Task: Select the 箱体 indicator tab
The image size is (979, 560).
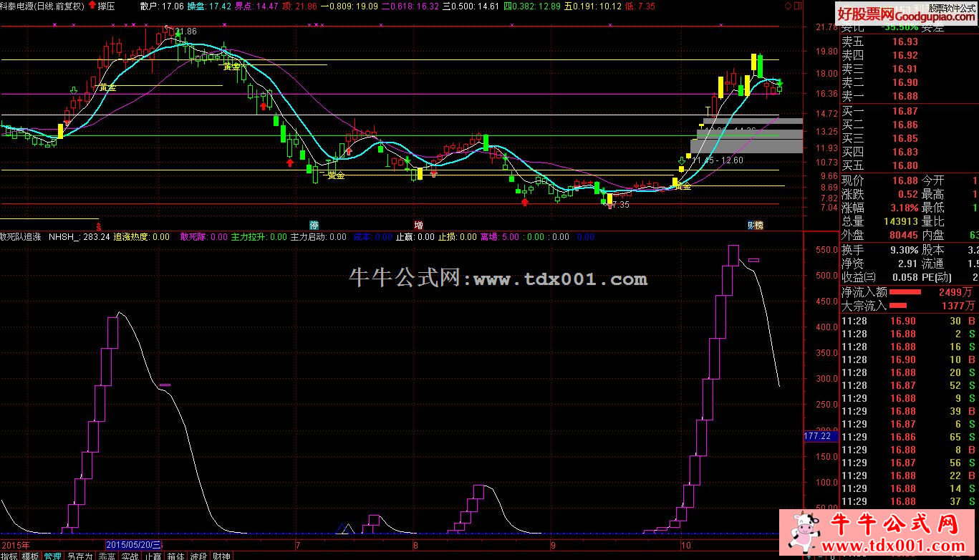Action: [176, 556]
